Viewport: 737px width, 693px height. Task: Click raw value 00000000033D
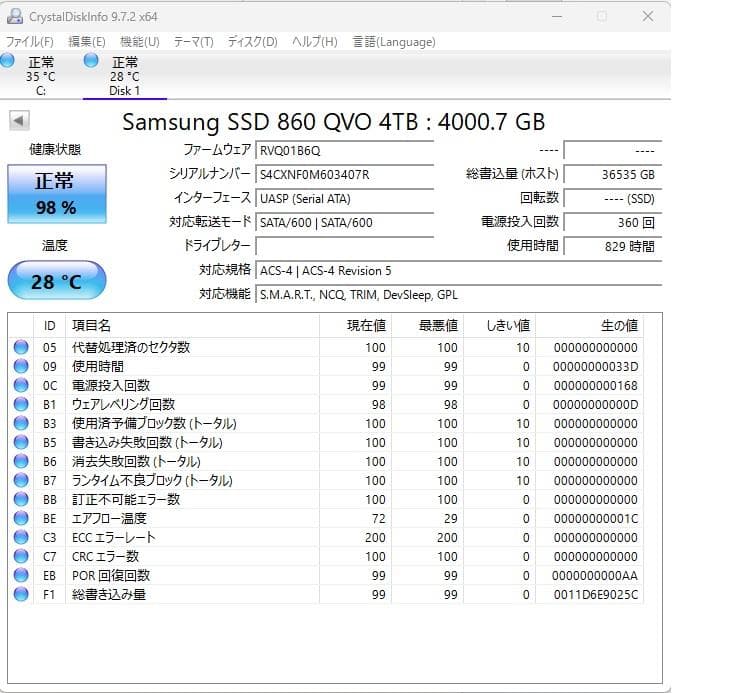coord(596,366)
